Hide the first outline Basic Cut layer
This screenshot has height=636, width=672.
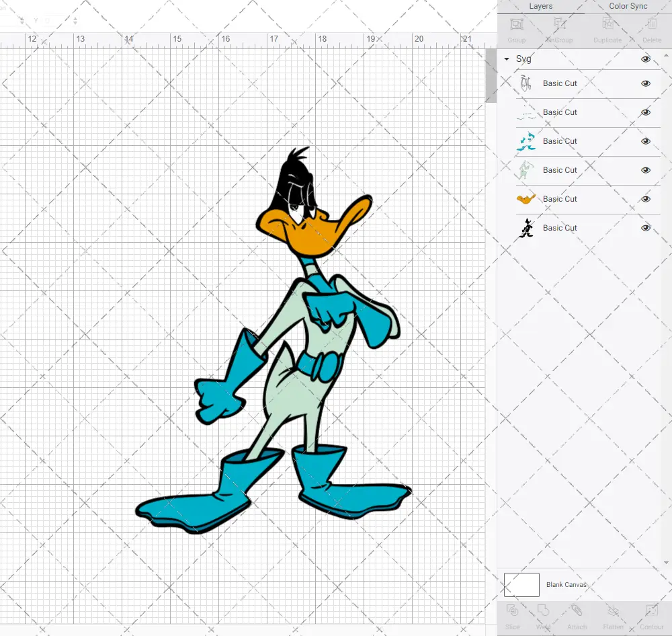click(x=645, y=83)
